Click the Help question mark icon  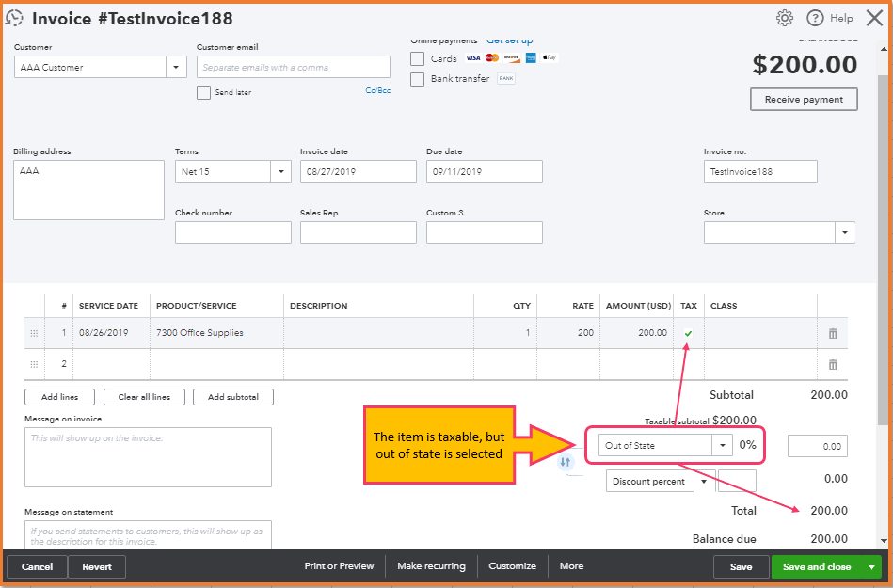[815, 18]
